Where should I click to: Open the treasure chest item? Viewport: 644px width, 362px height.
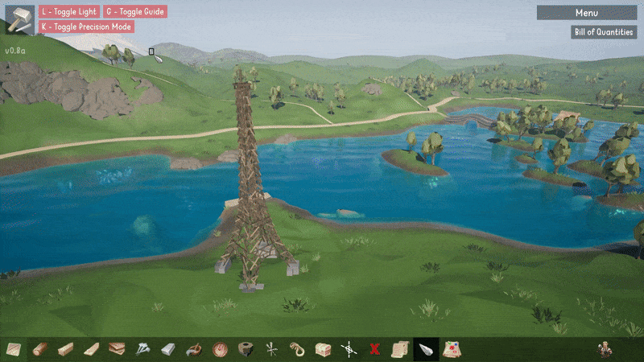pos(323,350)
